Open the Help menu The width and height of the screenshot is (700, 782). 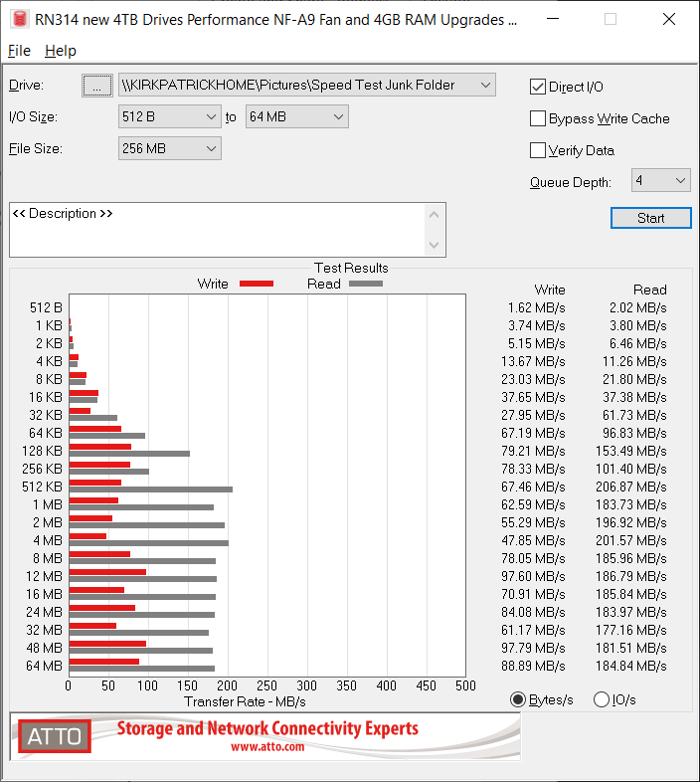(x=61, y=51)
